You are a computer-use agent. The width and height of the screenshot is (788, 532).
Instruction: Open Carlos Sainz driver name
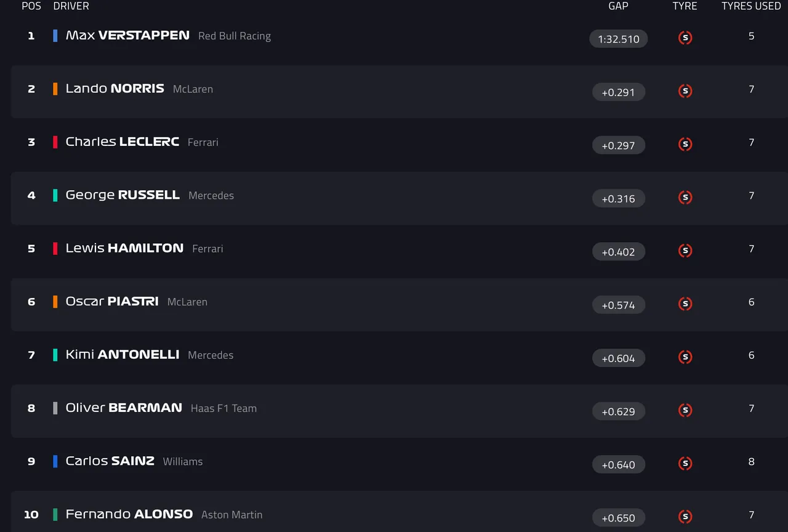click(110, 461)
